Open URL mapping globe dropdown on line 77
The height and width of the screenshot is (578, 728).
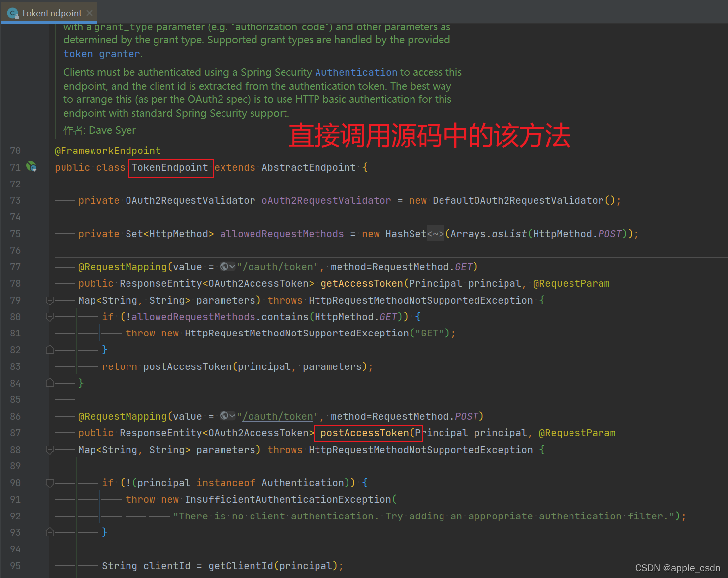coord(227,267)
